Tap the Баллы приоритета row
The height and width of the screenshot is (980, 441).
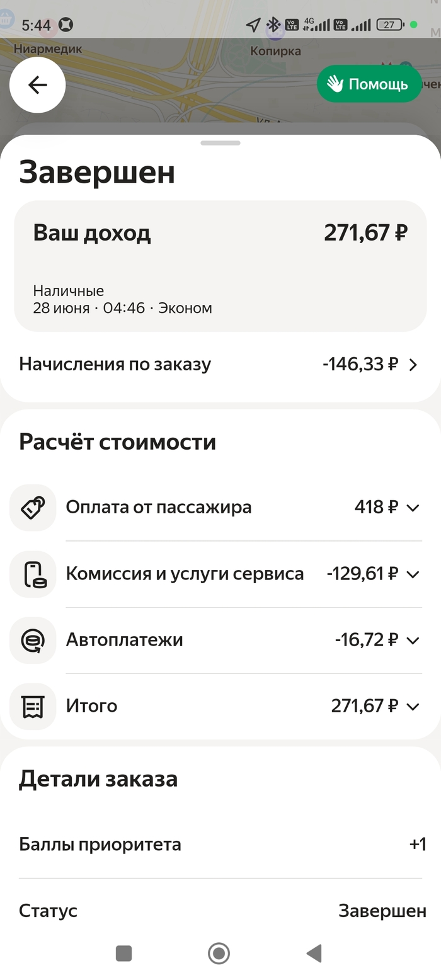pyautogui.click(x=220, y=845)
